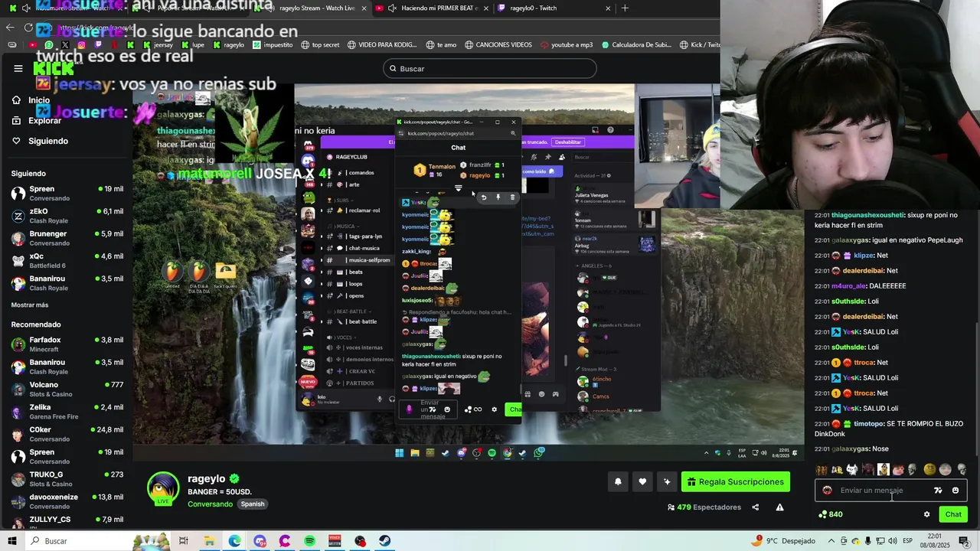Open the Twitch bookmark icon
The height and width of the screenshot is (551, 980).
tap(97, 45)
